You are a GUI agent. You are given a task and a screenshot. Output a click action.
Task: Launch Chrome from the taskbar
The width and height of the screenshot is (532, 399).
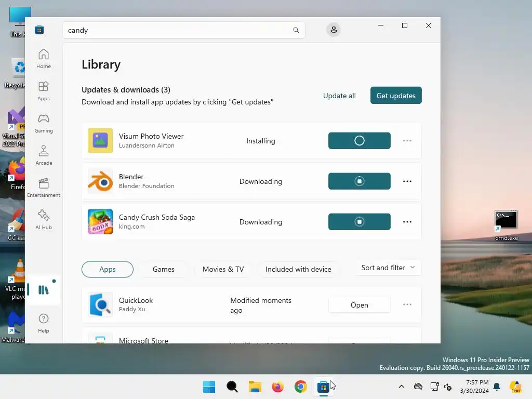(x=301, y=387)
